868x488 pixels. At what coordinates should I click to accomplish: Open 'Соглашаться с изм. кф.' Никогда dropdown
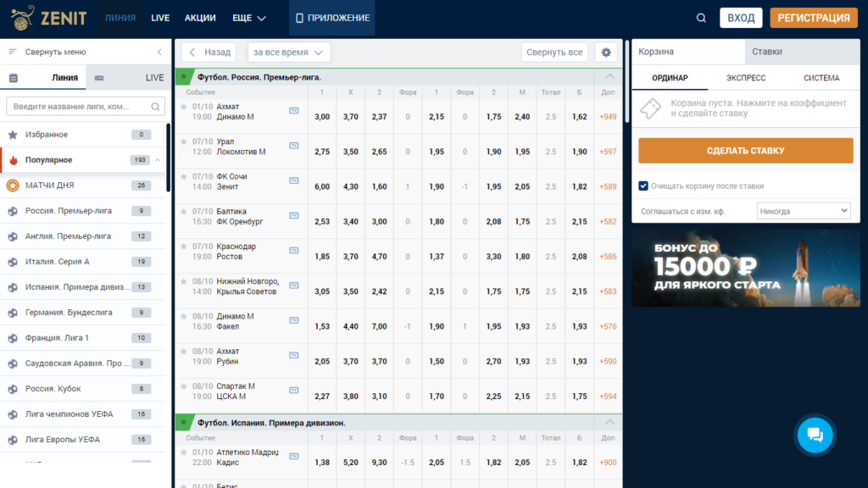point(804,211)
